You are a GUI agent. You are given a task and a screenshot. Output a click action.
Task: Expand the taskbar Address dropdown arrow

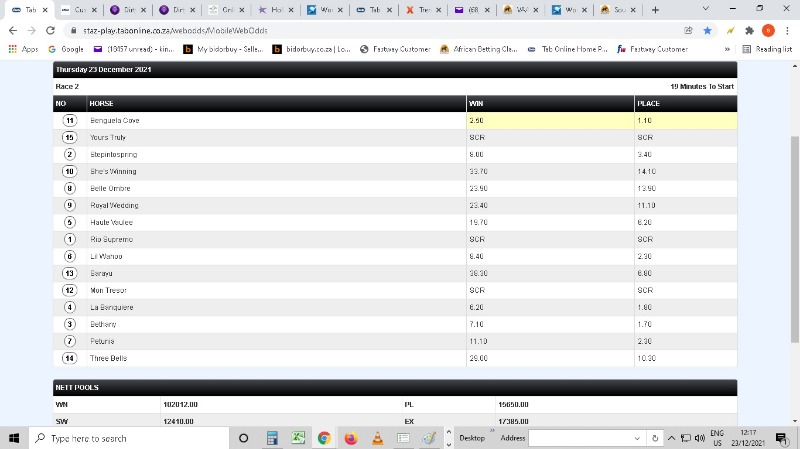coord(638,438)
